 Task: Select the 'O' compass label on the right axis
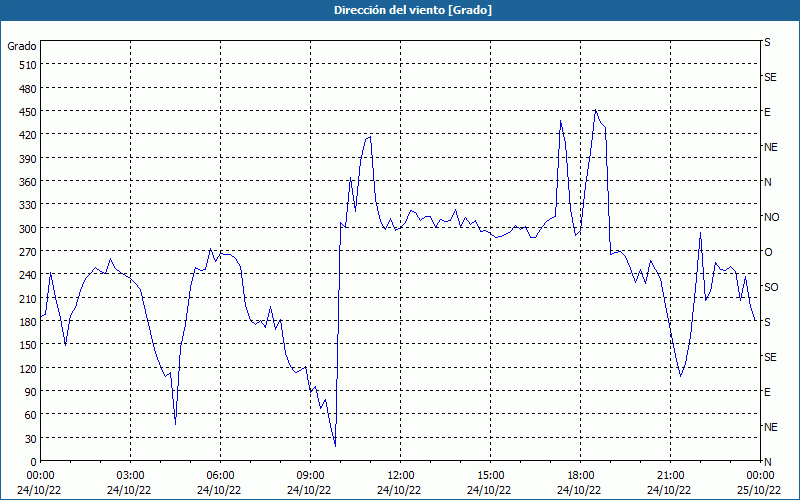coord(768,252)
